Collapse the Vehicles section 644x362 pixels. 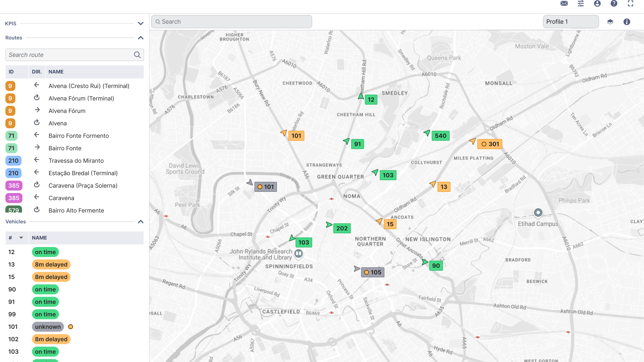coord(141,222)
